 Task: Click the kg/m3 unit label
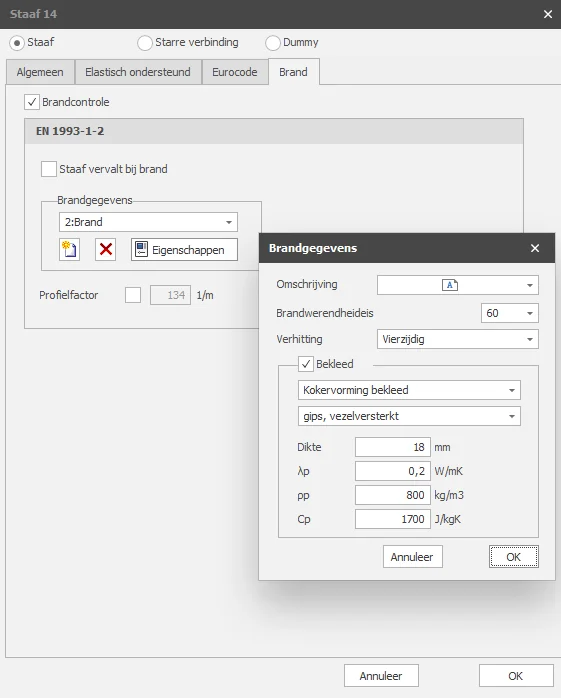pyautogui.click(x=449, y=495)
